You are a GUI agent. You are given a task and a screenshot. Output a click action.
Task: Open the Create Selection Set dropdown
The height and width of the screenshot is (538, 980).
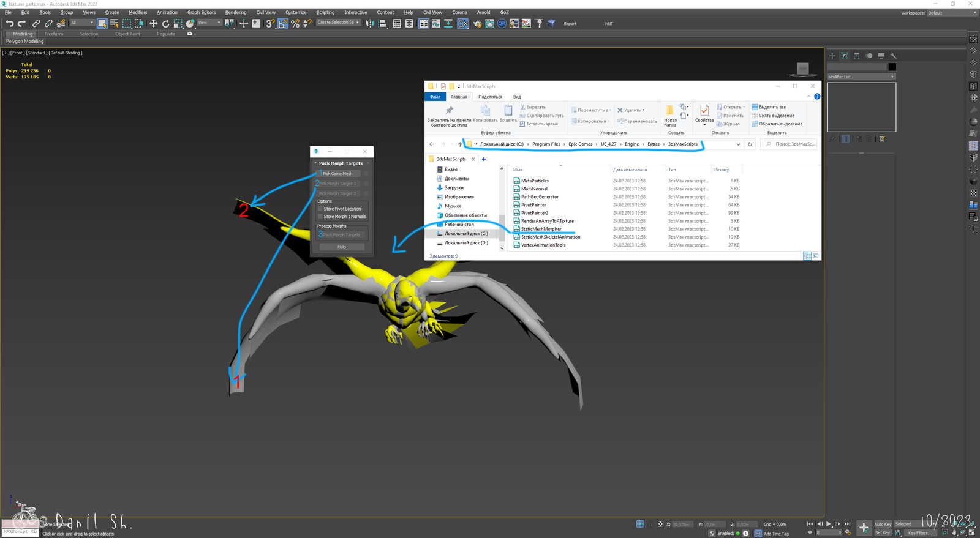338,23
